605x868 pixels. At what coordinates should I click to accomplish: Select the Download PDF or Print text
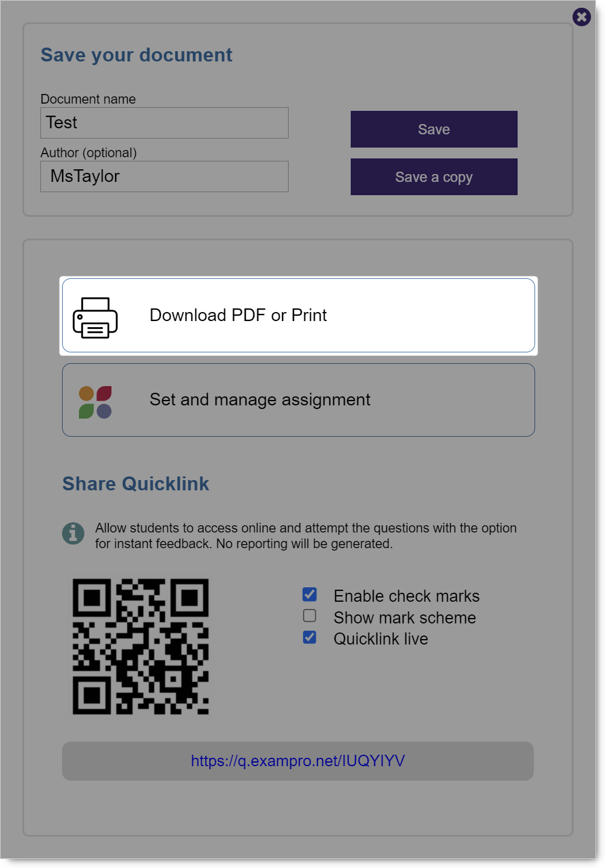point(238,315)
